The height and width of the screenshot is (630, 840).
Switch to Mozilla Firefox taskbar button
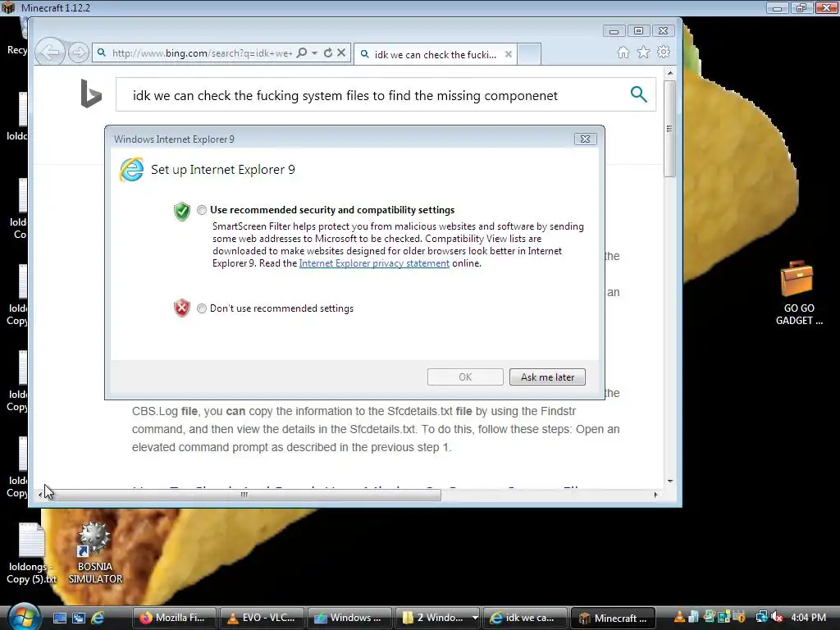pyautogui.click(x=174, y=618)
